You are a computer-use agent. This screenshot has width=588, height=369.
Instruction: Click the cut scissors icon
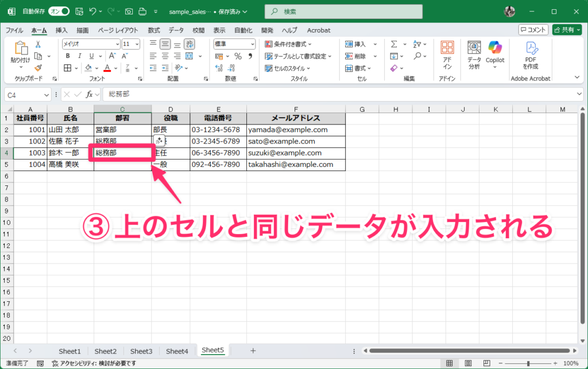click(38, 44)
